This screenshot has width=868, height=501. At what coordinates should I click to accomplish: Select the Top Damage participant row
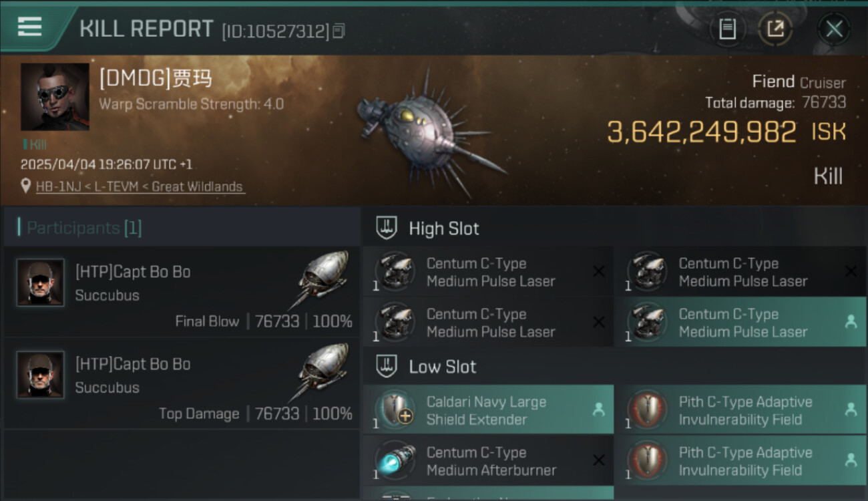(x=180, y=384)
